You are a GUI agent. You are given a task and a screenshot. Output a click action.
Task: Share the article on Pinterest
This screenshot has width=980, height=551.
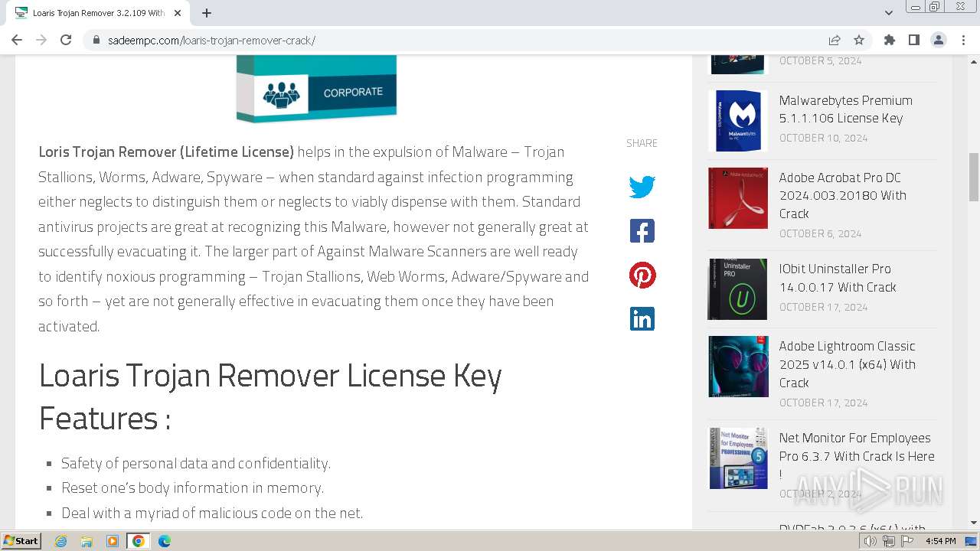coord(642,275)
